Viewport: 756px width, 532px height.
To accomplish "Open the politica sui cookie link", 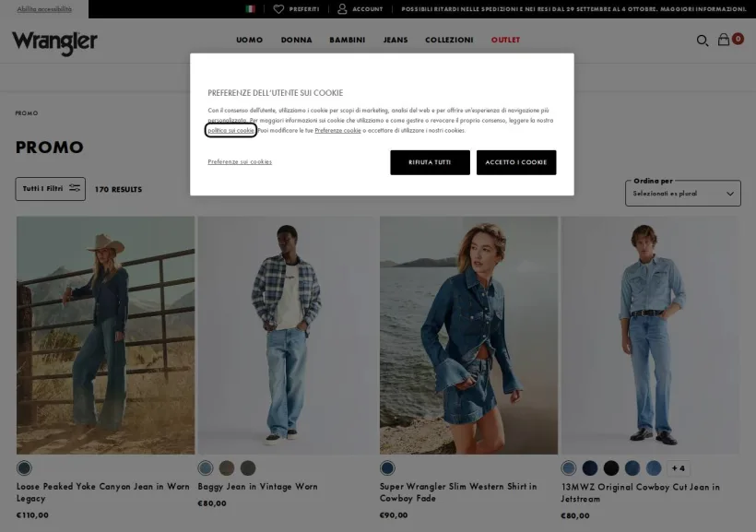I will coord(230,130).
